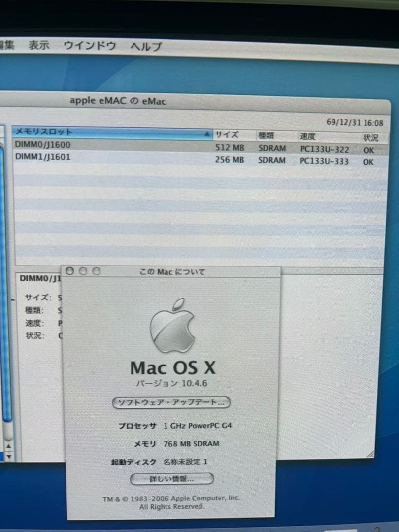The width and height of the screenshot is (399, 532).
Task: Close the この Mac について window
Action: (69, 271)
